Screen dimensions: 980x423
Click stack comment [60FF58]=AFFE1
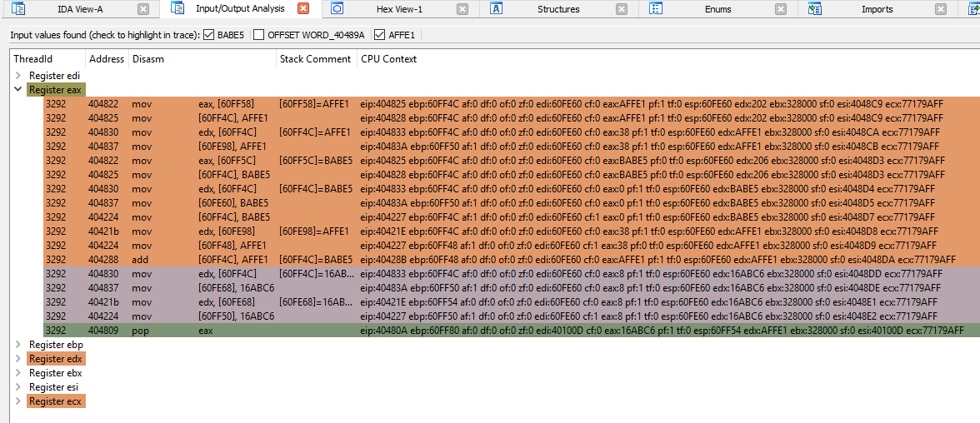(313, 104)
